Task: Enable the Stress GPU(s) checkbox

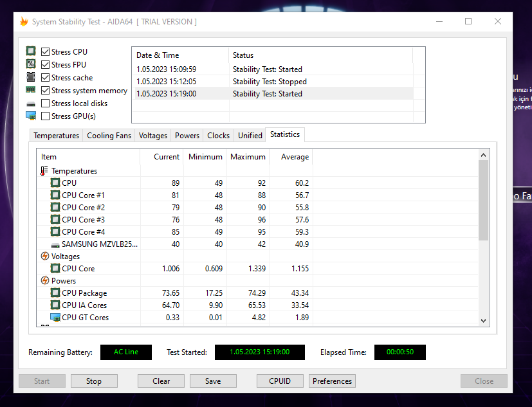Action: click(45, 116)
